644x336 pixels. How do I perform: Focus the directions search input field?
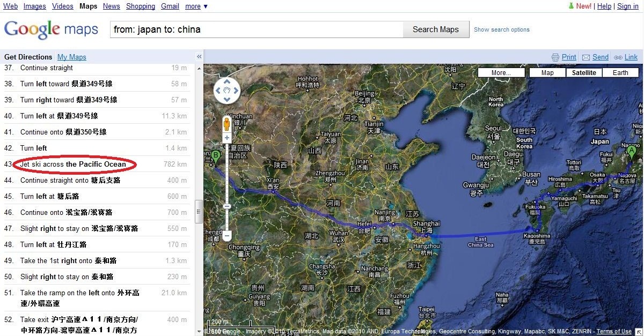point(257,29)
